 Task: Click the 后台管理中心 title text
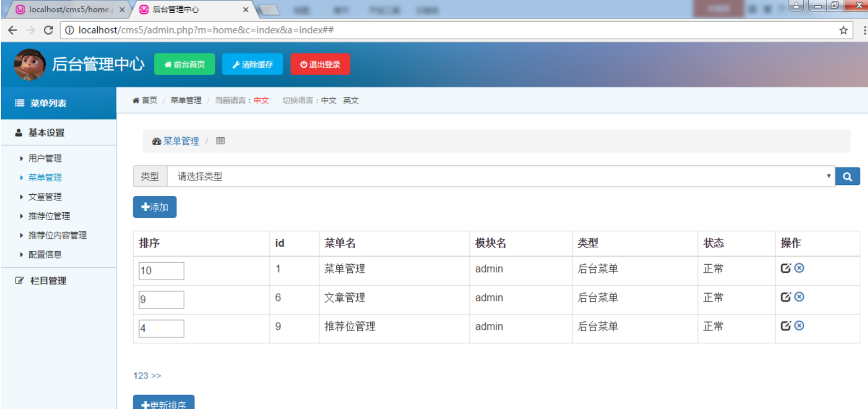[x=98, y=64]
